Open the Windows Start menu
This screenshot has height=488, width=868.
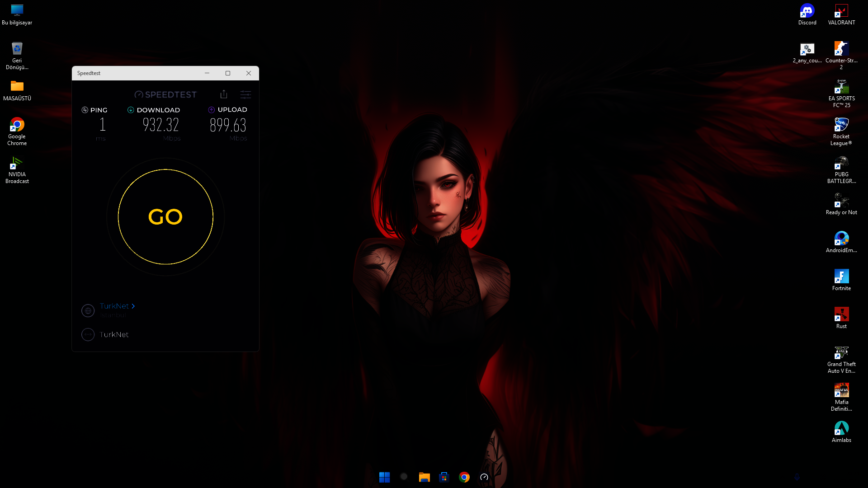[384, 477]
